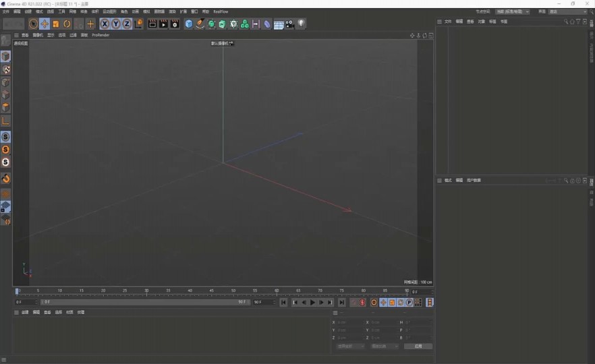The height and width of the screenshot is (364, 595).
Task: Go to start of animation
Action: pos(283,302)
